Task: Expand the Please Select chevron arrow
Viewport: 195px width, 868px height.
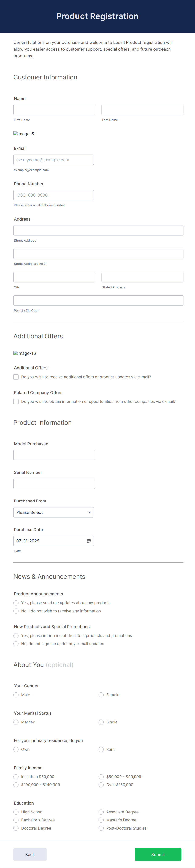Action: (90, 512)
